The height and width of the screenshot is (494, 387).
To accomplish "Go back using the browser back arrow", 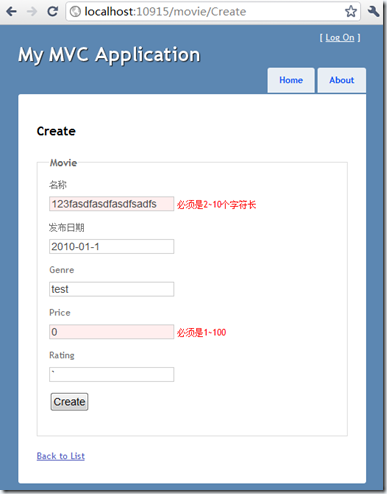I will click(x=11, y=11).
